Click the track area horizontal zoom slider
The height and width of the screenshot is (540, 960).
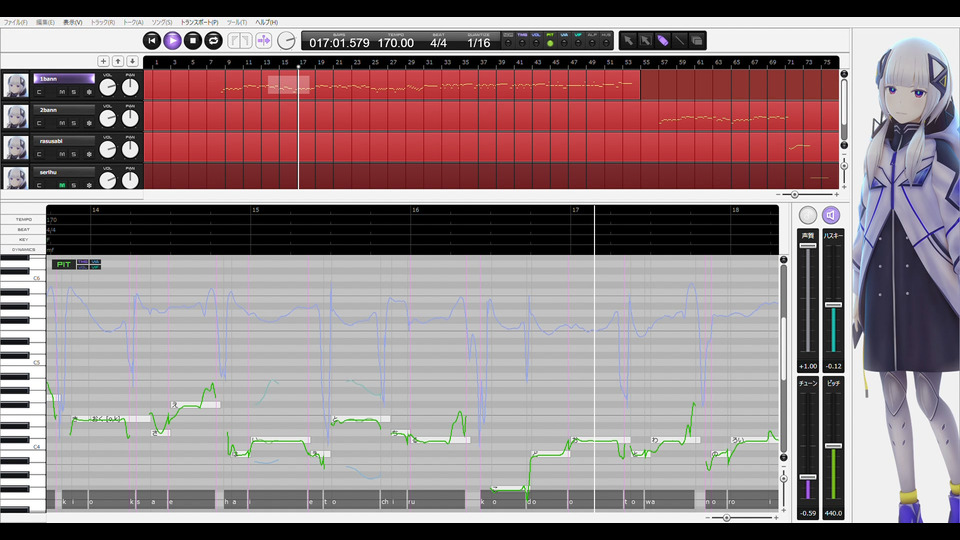tap(795, 195)
